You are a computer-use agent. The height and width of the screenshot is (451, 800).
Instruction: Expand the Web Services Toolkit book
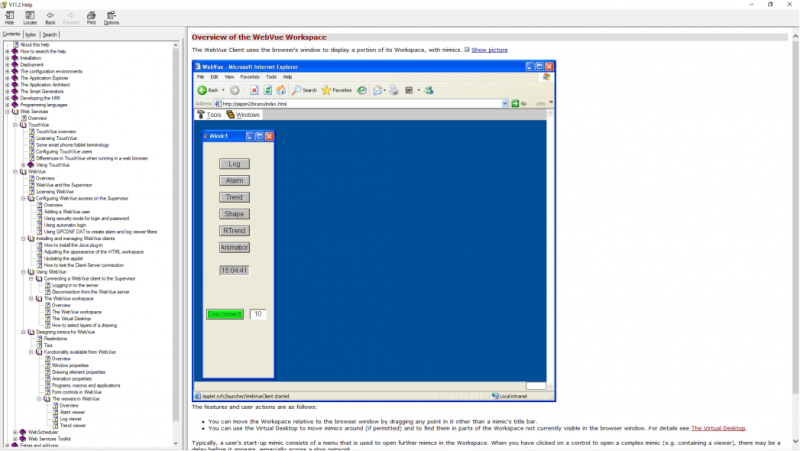pyautogui.click(x=15, y=439)
